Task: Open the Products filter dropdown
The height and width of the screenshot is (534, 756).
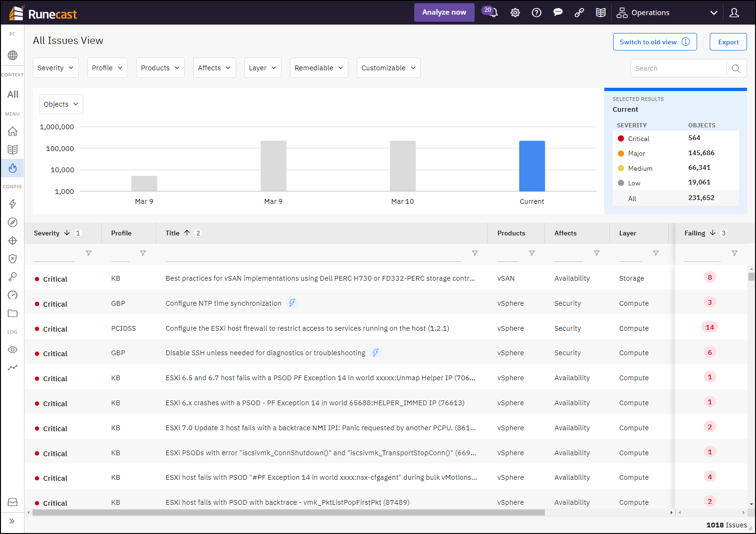Action: coord(160,68)
